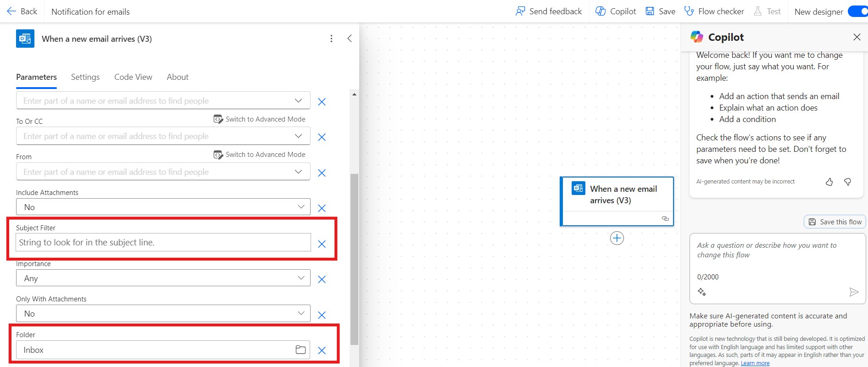Open the three-dot menu of the trigger panel

[331, 39]
